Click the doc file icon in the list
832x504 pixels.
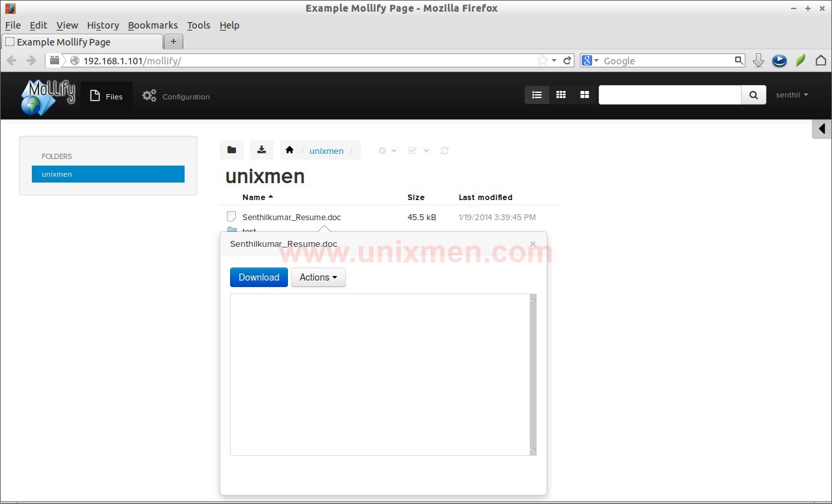231,216
